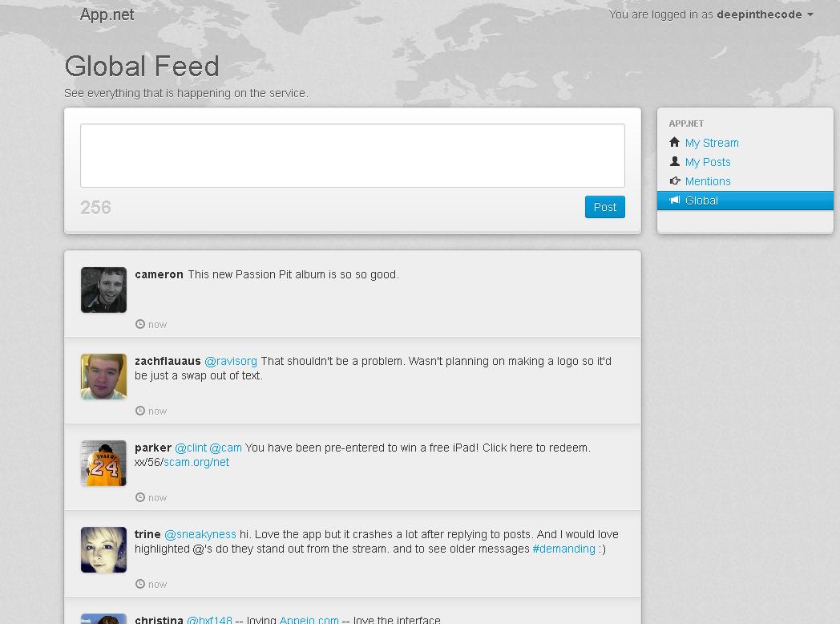Click the deepinthecode username text
The width and height of the screenshot is (840, 624).
(759, 14)
